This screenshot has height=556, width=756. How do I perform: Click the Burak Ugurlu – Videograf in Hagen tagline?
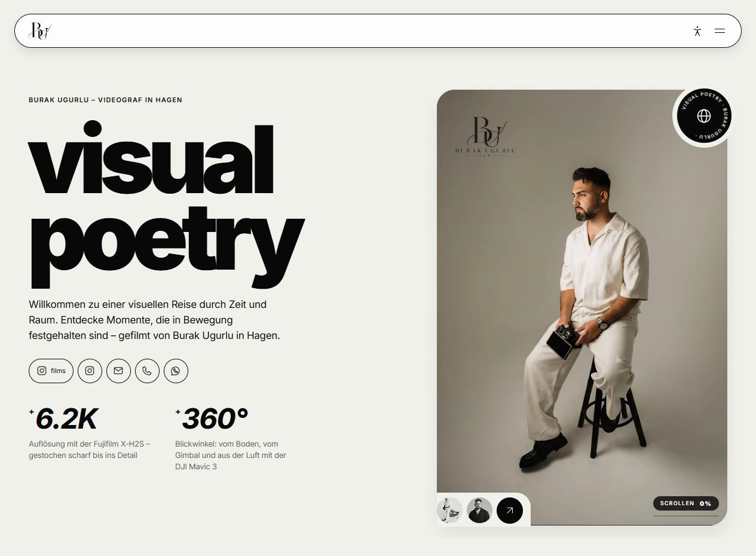105,100
